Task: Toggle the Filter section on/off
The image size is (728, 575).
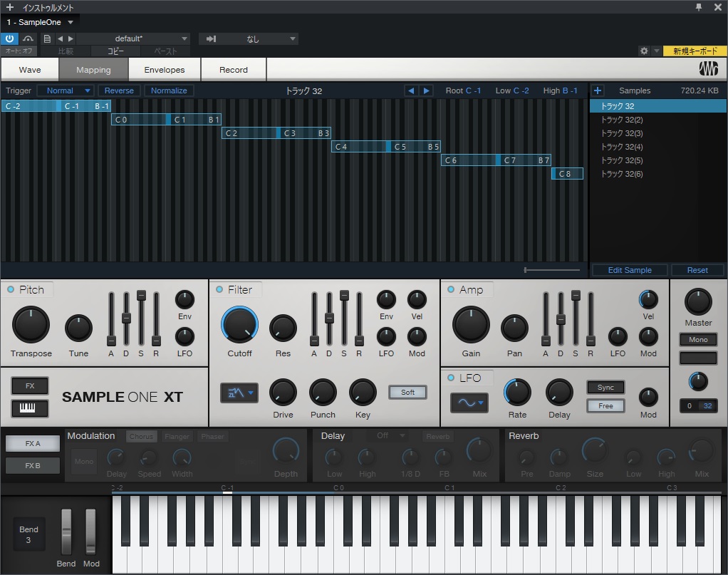Action: [219, 289]
